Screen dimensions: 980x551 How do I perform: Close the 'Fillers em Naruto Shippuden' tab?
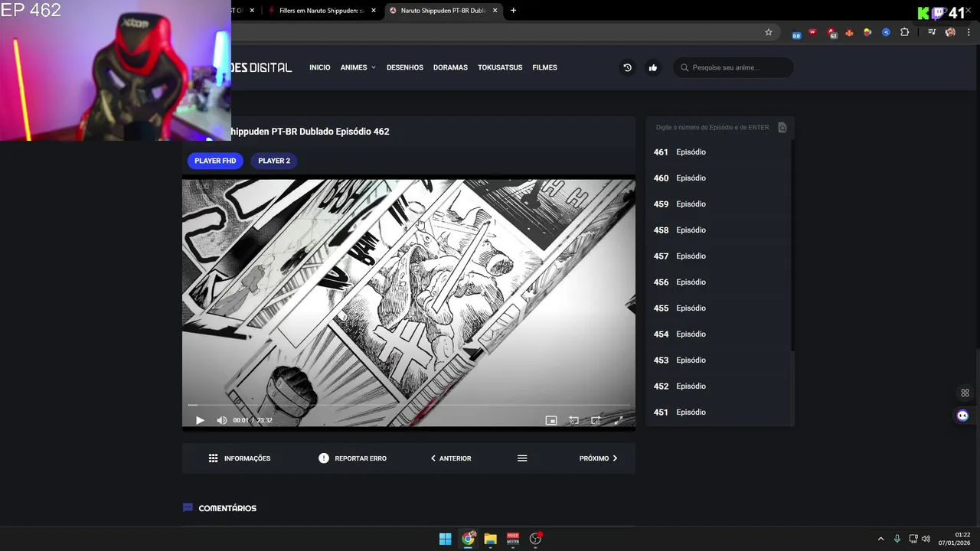pyautogui.click(x=374, y=11)
